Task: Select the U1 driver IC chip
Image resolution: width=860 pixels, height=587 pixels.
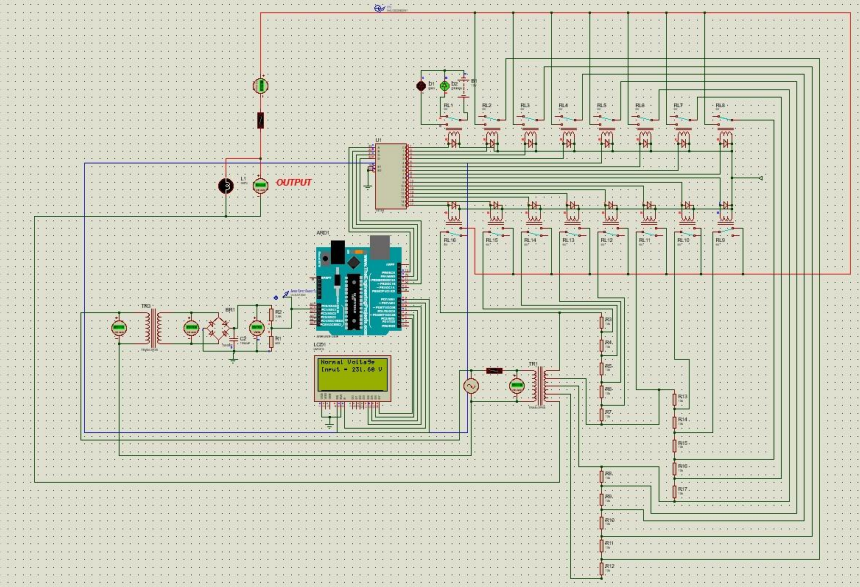Action: coord(391,176)
